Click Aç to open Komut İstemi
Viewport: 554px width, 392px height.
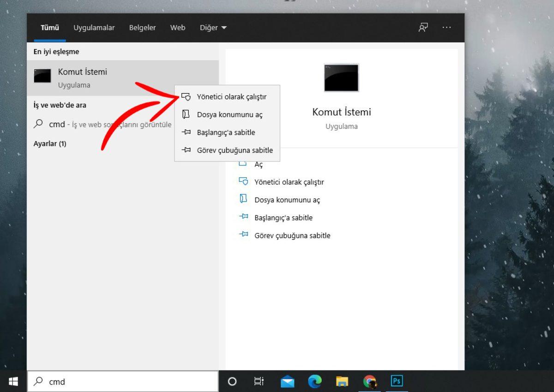click(259, 164)
